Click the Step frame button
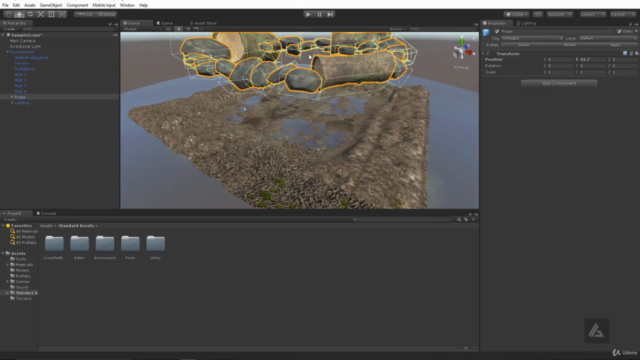 click(330, 14)
